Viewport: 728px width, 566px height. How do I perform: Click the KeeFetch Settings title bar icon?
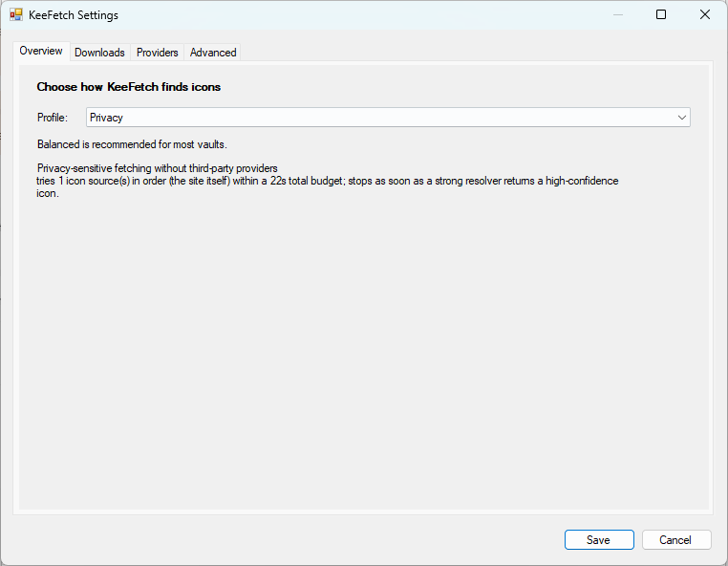[x=16, y=15]
